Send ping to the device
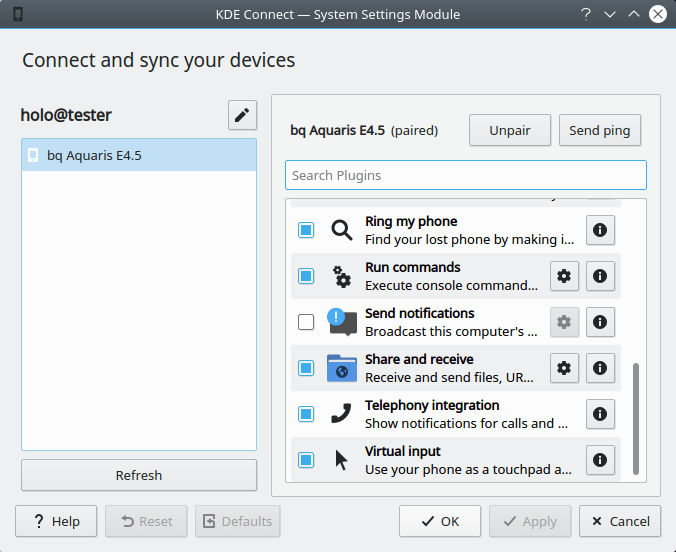This screenshot has height=552, width=676. click(x=600, y=130)
